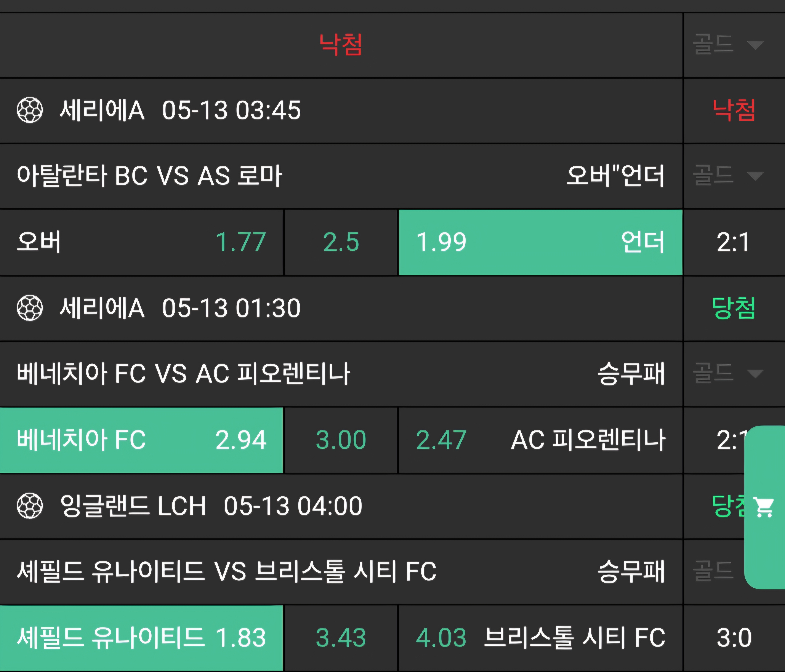Screen dimensions: 785x672
Task: Click the 3:0 score result
Action: pyautogui.click(x=733, y=637)
